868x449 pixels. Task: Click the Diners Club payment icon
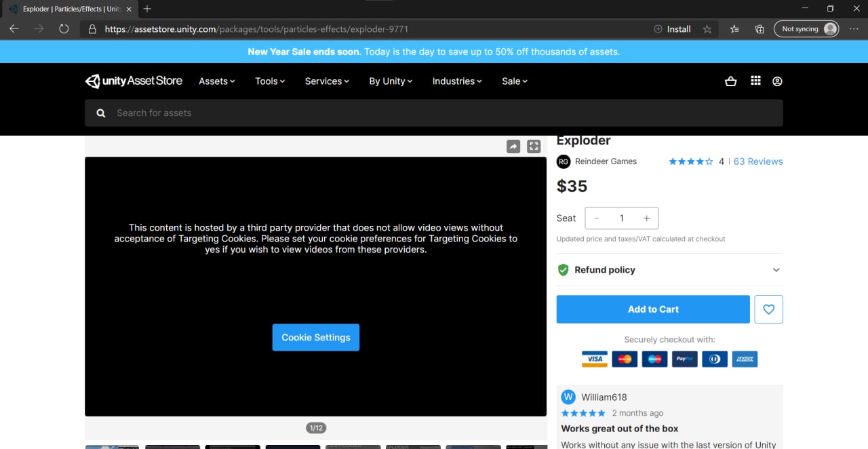click(x=715, y=359)
